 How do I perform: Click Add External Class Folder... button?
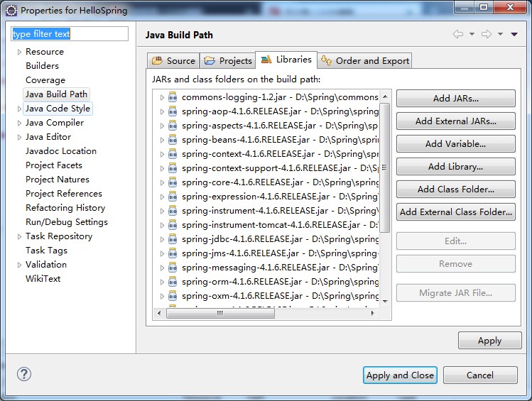[456, 212]
